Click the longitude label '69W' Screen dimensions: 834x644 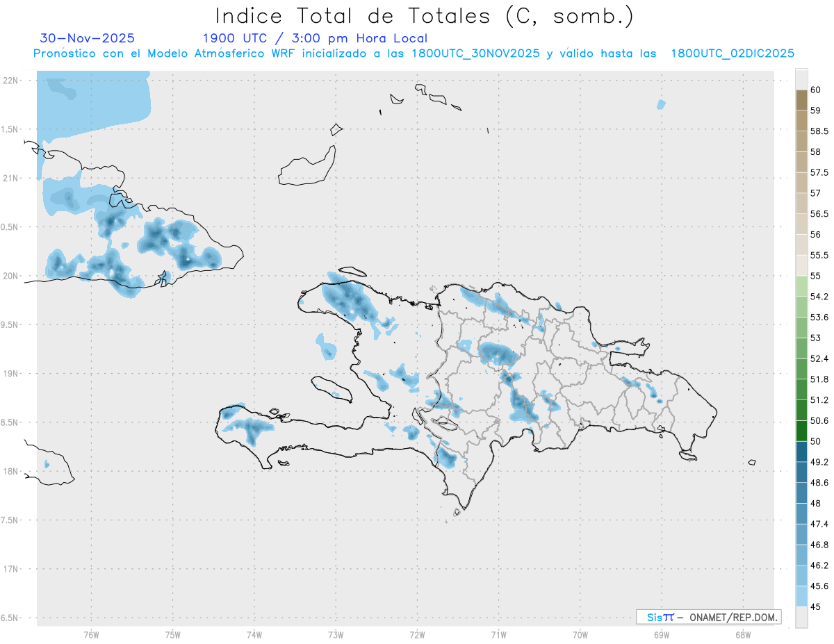(662, 634)
